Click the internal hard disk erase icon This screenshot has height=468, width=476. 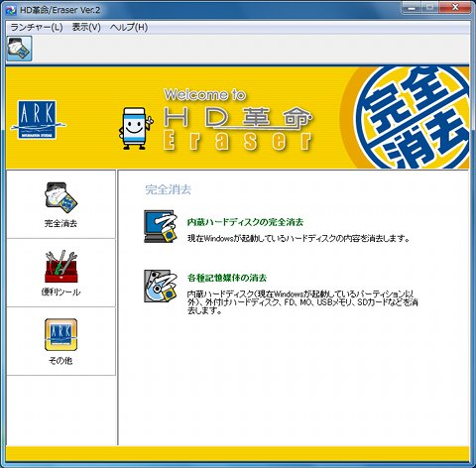point(160,226)
